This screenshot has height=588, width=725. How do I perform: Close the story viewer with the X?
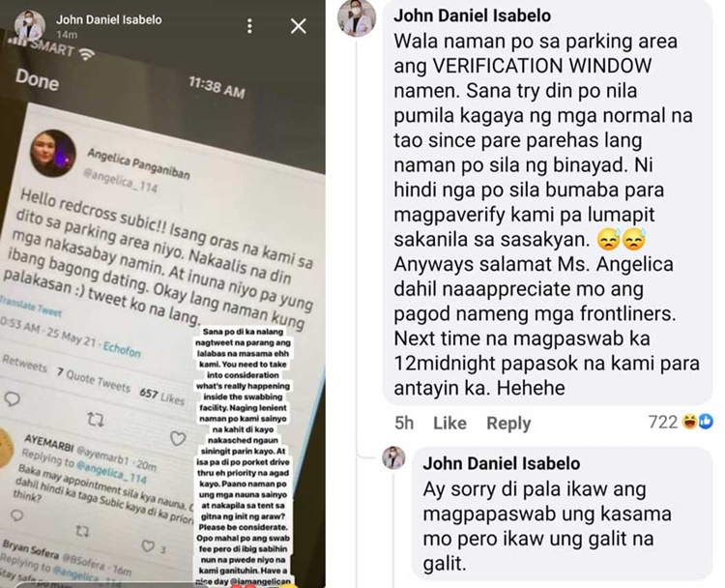(299, 26)
